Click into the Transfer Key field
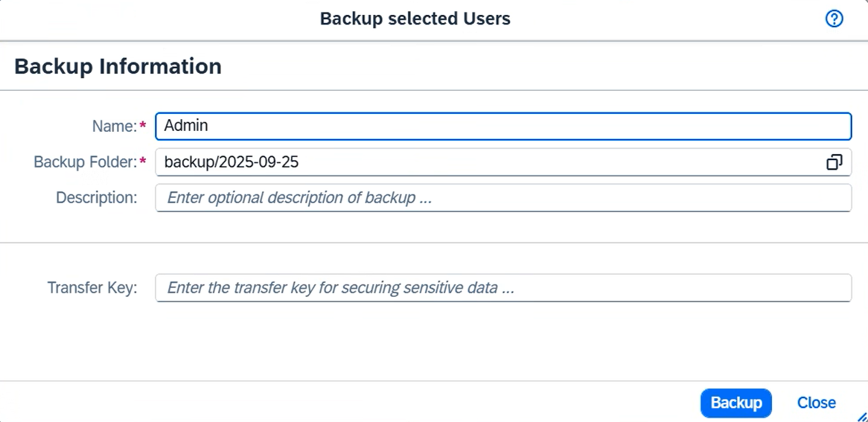Viewport: 868px width, 422px height. pyautogui.click(x=502, y=288)
